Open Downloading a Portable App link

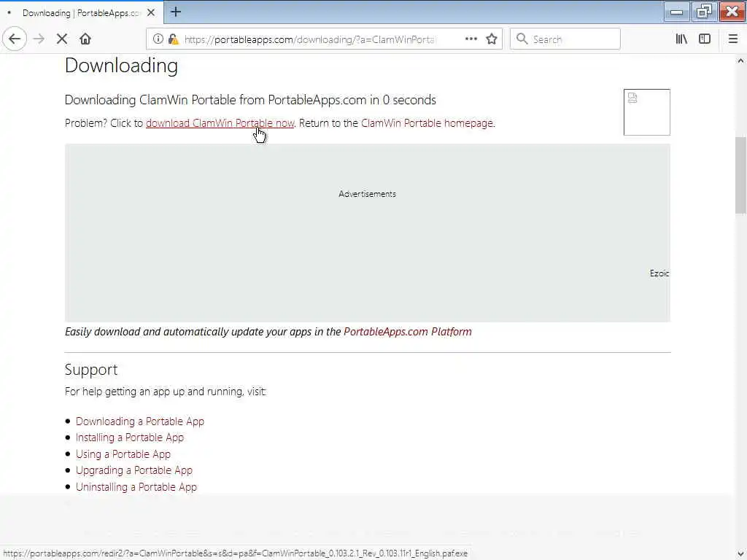140,421
